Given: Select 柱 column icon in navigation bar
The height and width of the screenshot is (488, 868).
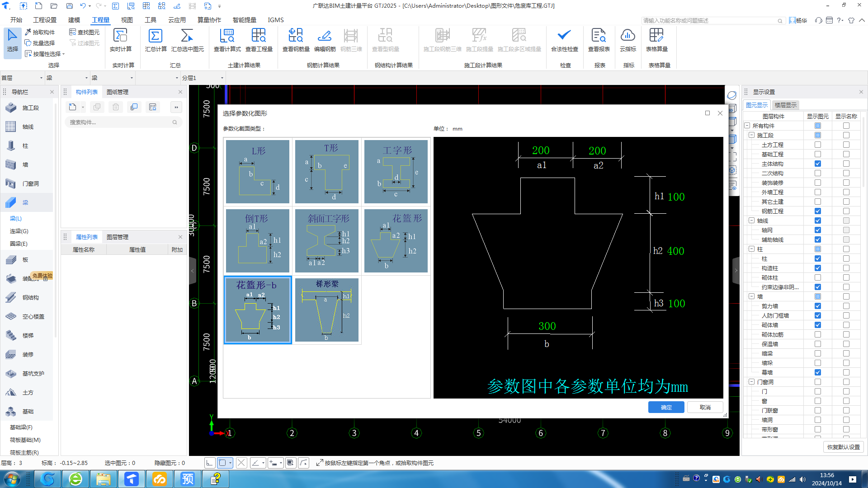Looking at the screenshot, I should tap(11, 145).
